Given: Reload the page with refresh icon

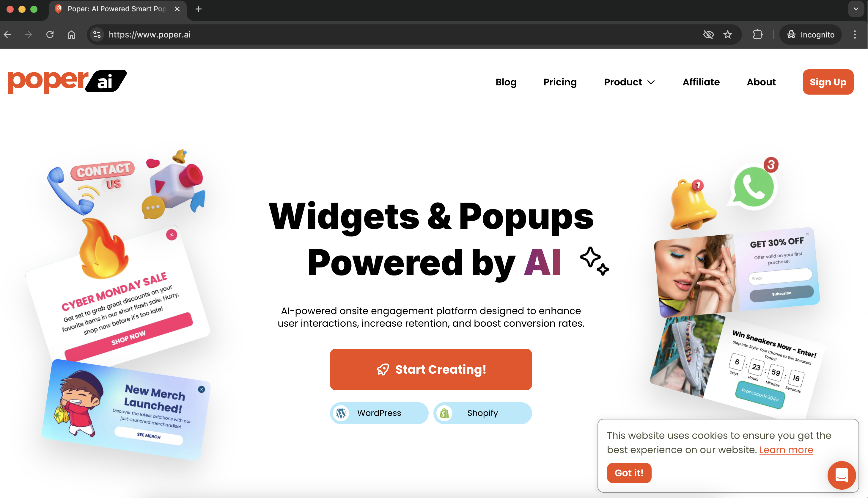Looking at the screenshot, I should point(50,35).
